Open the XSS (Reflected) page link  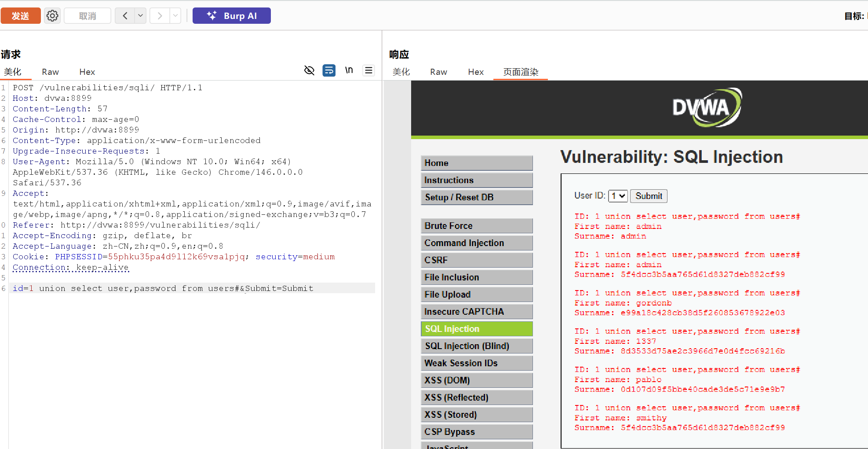tap(477, 397)
